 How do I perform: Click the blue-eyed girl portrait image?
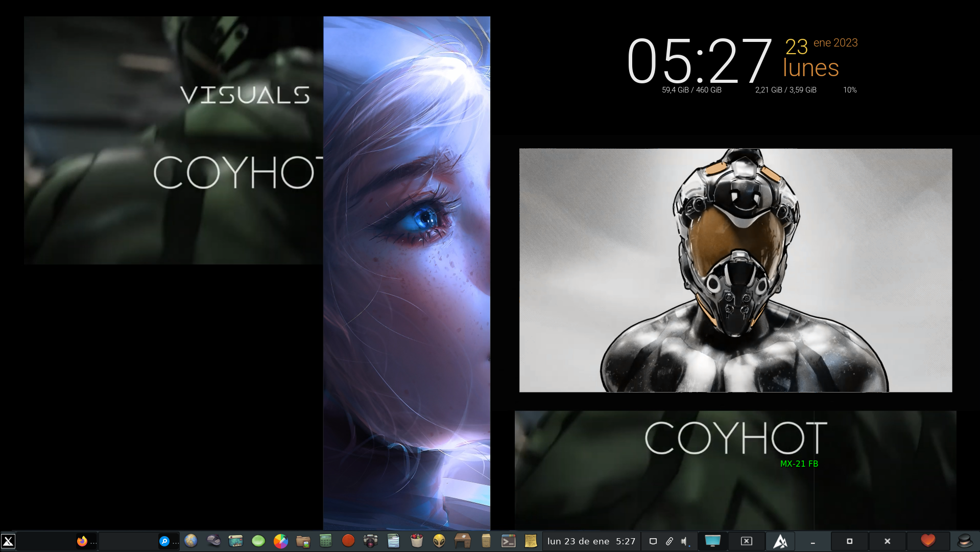pos(407,273)
